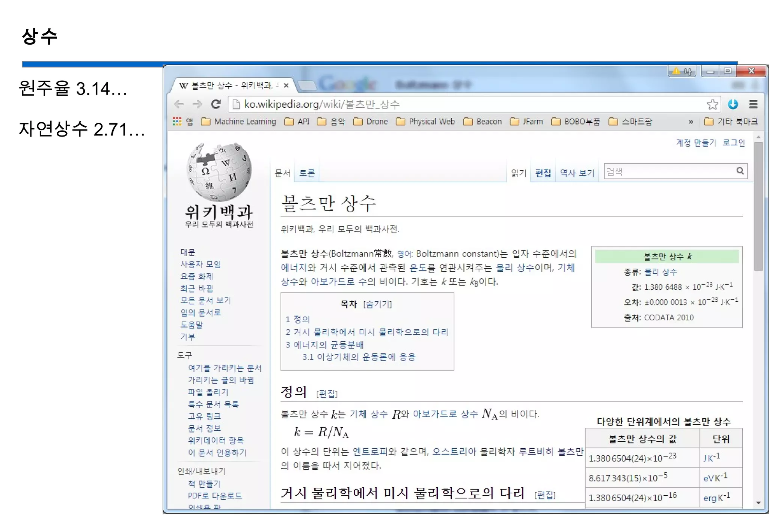Open the 음악 bookmark folder
769x532 pixels.
[331, 122]
